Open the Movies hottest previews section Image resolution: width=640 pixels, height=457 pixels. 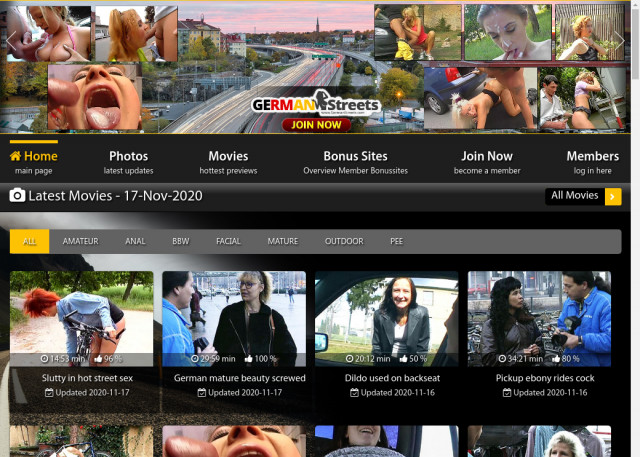click(x=228, y=162)
